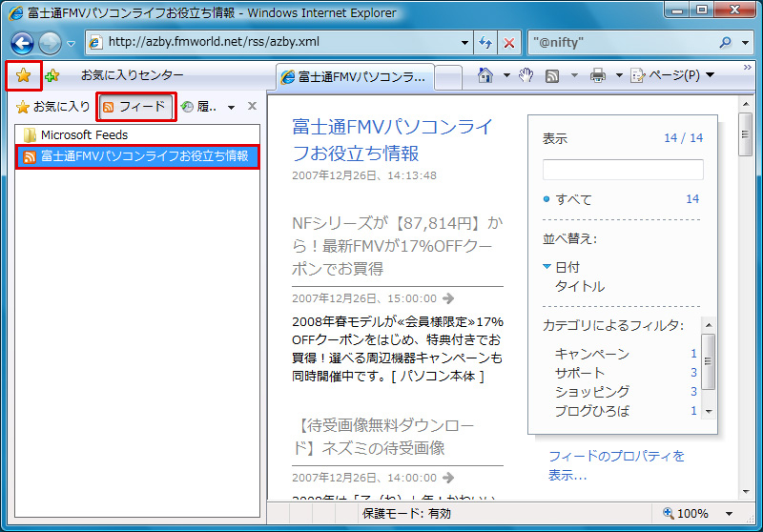The width and height of the screenshot is (763, 532).
Task: Click the お気に入りセンター label
Action: click(132, 75)
